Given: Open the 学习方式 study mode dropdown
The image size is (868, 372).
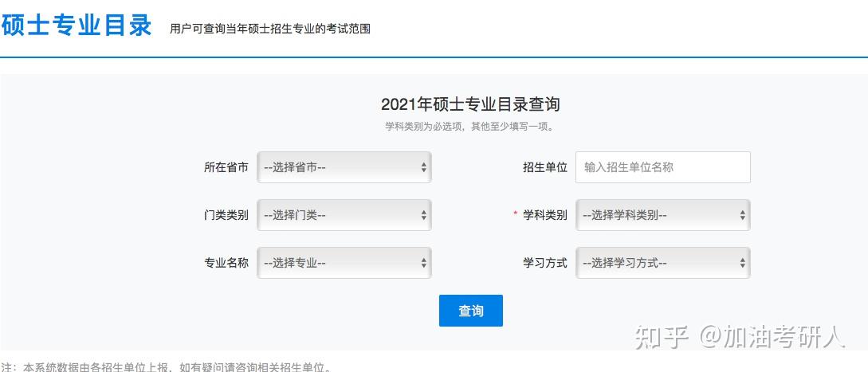Looking at the screenshot, I should tap(662, 263).
